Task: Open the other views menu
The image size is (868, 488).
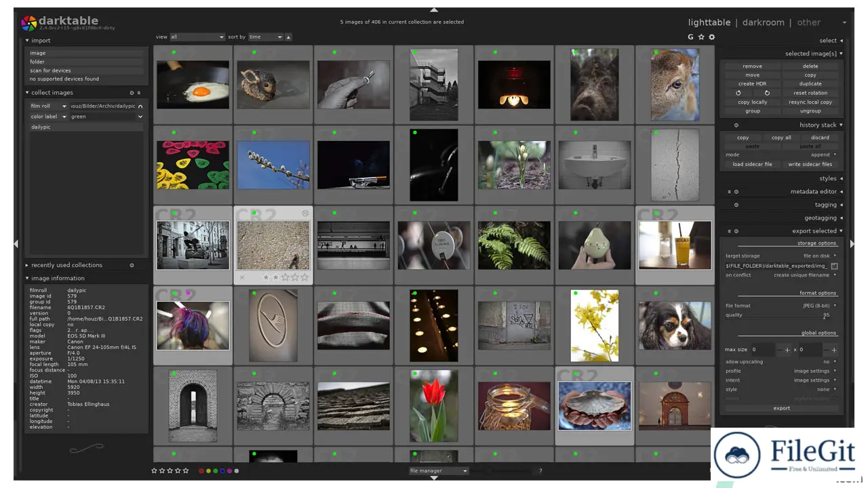Action: [x=808, y=22]
